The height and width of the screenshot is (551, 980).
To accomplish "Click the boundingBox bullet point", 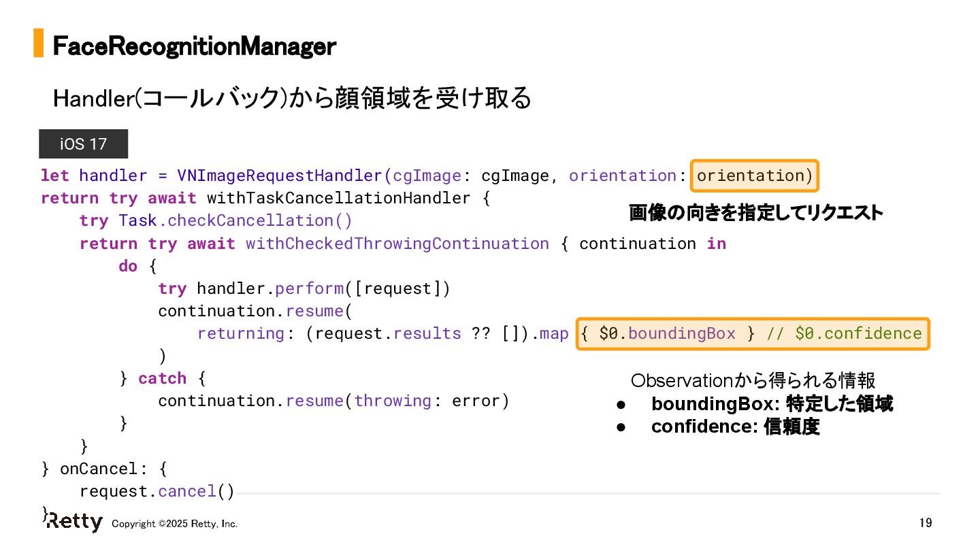I will pyautogui.click(x=754, y=404).
